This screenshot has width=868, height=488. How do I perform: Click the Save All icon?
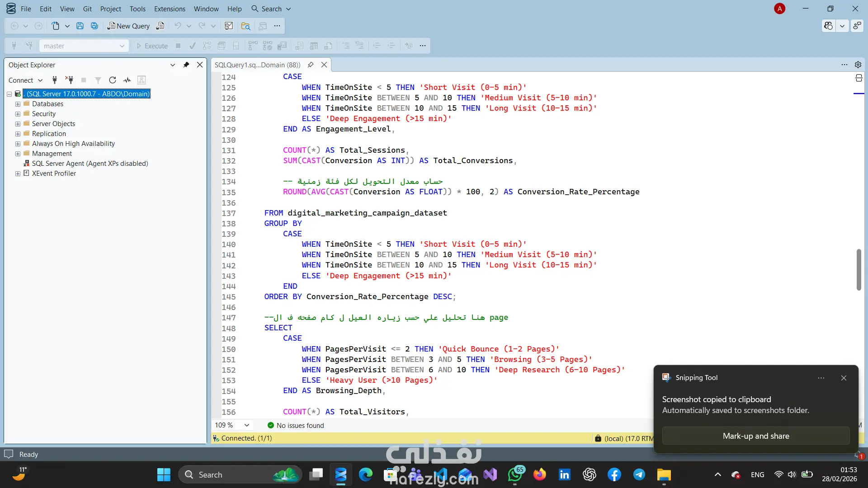coord(94,26)
